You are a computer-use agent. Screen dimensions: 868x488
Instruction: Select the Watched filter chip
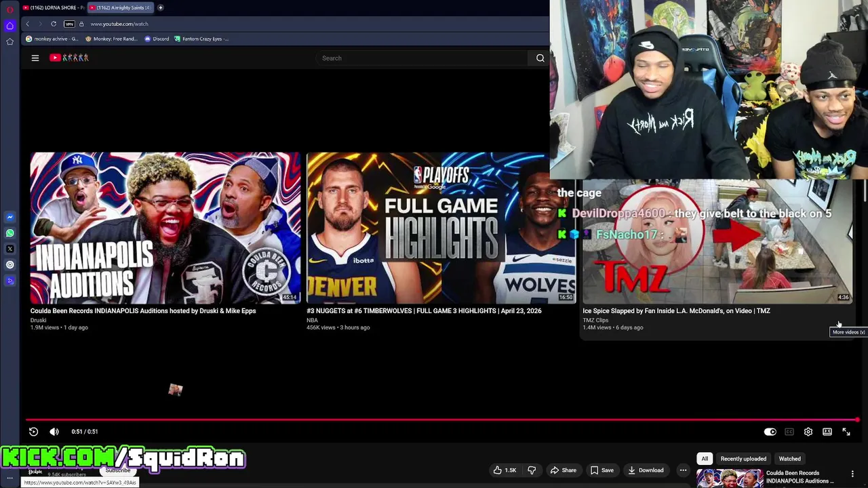point(789,459)
